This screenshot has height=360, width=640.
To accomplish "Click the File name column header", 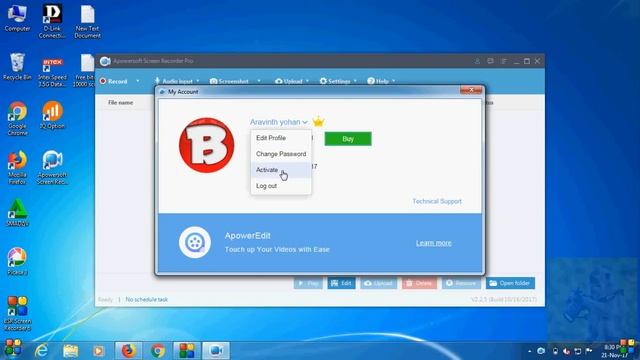I will click(x=120, y=102).
